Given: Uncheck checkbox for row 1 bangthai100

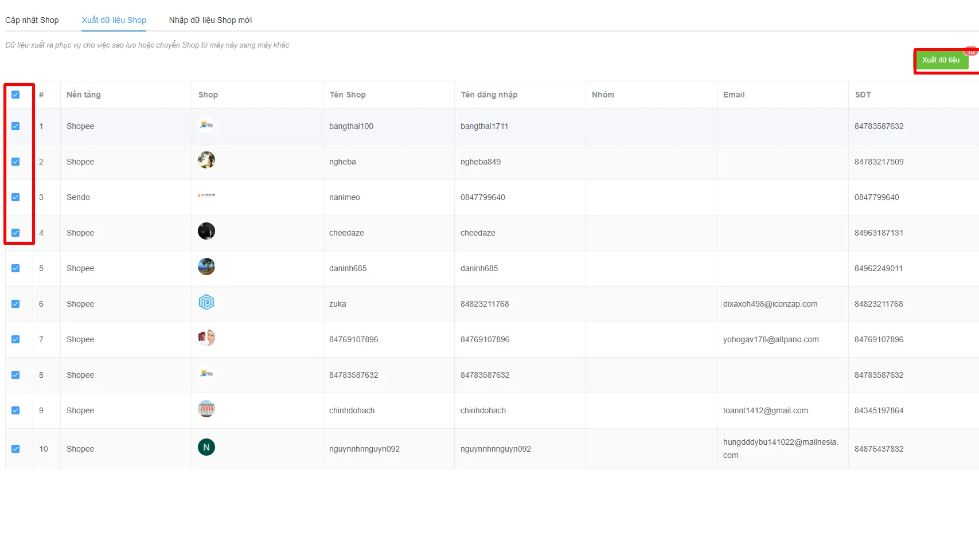Looking at the screenshot, I should 15,126.
